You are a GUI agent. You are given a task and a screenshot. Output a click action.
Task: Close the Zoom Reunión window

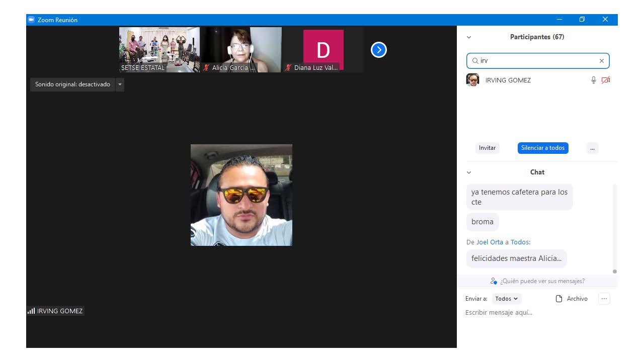point(605,20)
